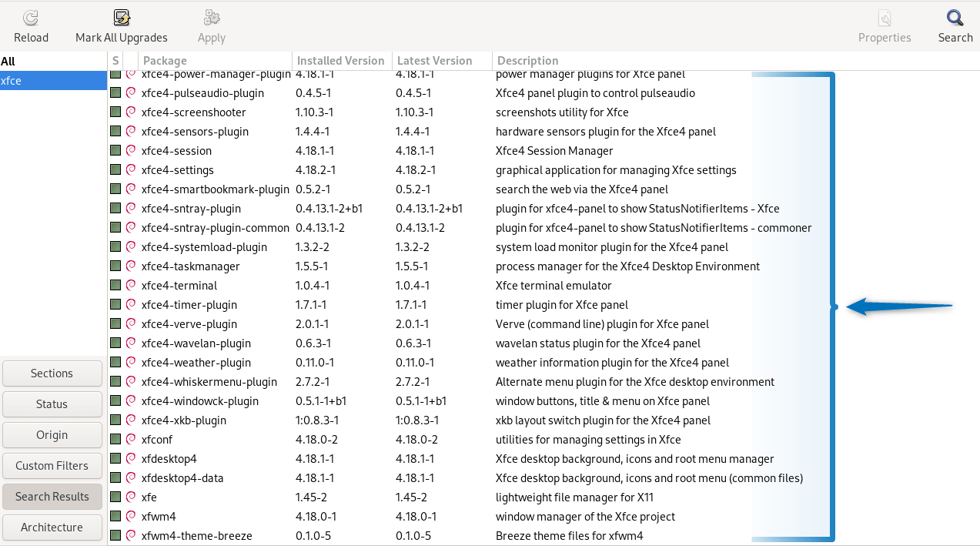Click the Debian swirl icon beside xfce4-terminal
The height and width of the screenshot is (546, 980).
click(129, 285)
